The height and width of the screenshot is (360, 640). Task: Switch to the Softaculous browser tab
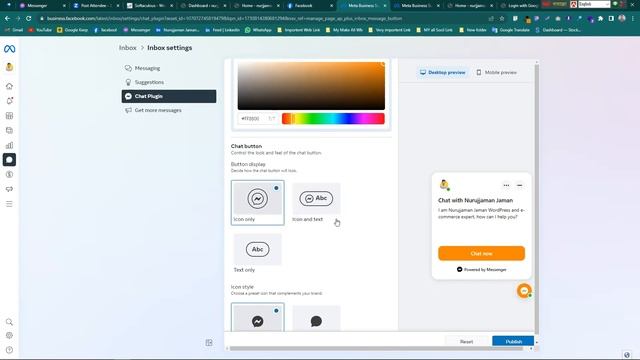tap(150, 6)
